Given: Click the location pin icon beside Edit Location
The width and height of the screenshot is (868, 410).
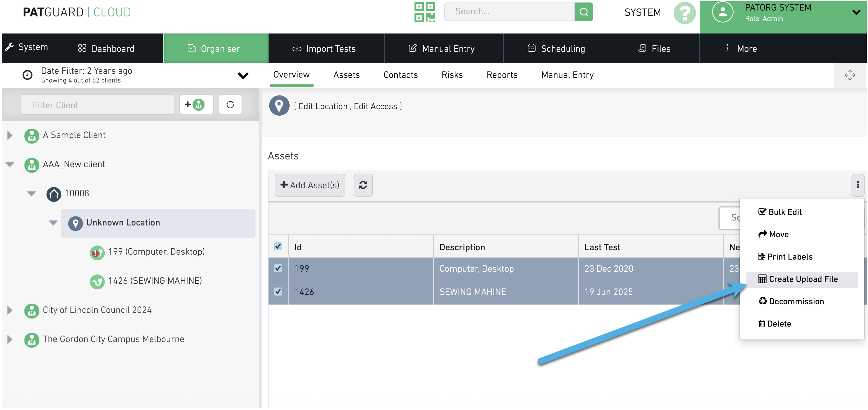Looking at the screenshot, I should (x=279, y=106).
